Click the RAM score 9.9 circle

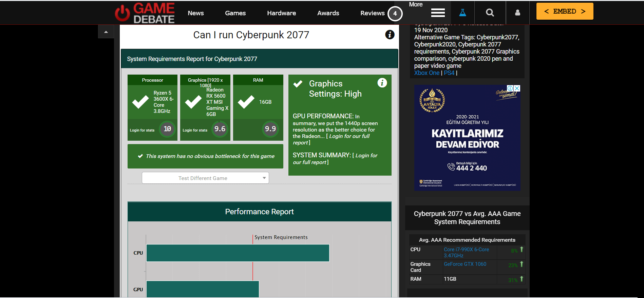click(270, 129)
